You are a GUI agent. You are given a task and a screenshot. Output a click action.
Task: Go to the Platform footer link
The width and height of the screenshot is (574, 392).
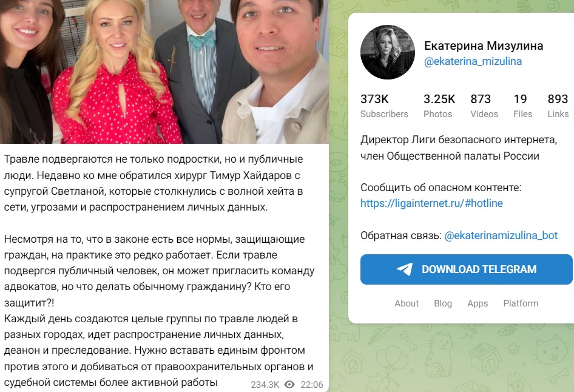(521, 303)
